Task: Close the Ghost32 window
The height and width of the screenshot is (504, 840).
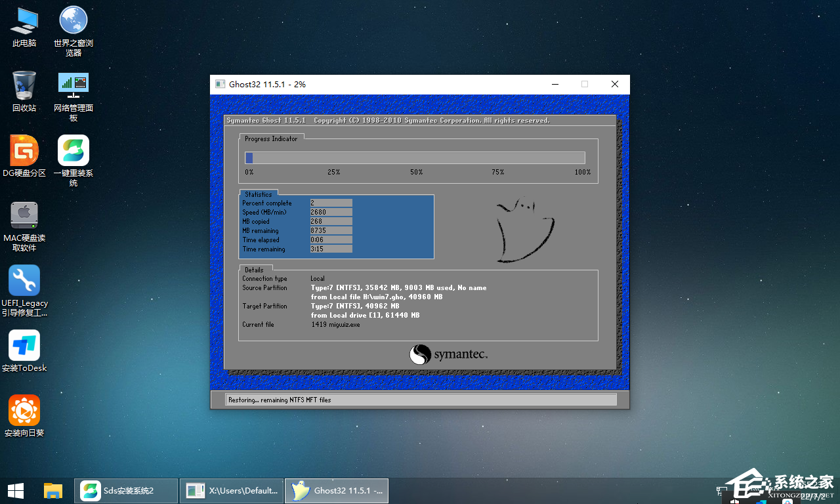Action: point(615,84)
